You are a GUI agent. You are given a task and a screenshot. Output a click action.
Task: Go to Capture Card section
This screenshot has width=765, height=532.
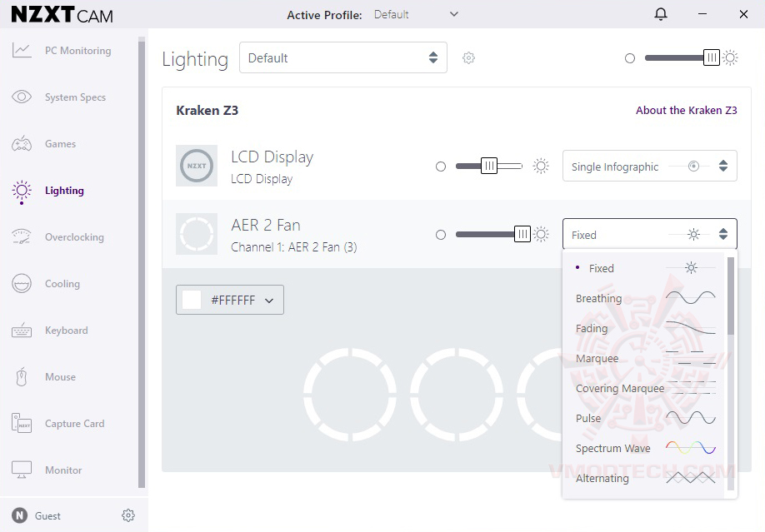[75, 424]
